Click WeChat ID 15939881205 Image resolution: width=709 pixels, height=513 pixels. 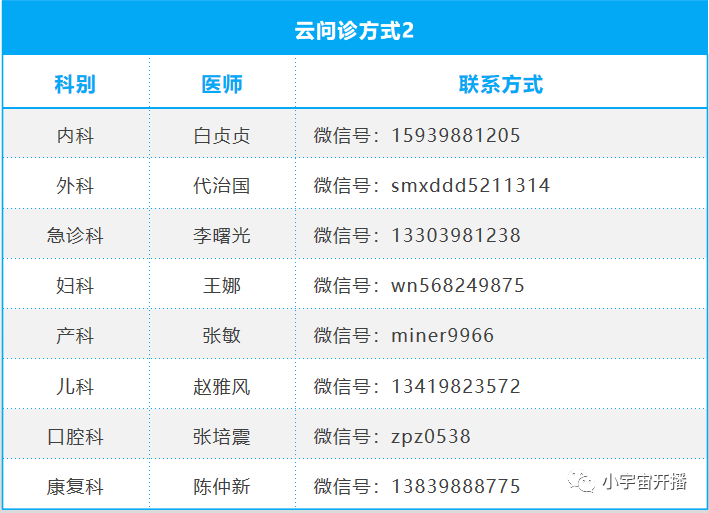point(456,136)
